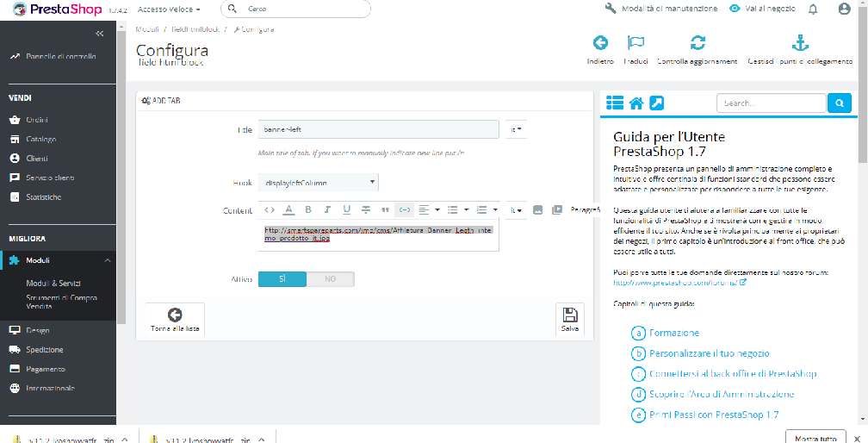868x443 pixels.
Task: Click the help panel home icon
Action: (x=636, y=103)
